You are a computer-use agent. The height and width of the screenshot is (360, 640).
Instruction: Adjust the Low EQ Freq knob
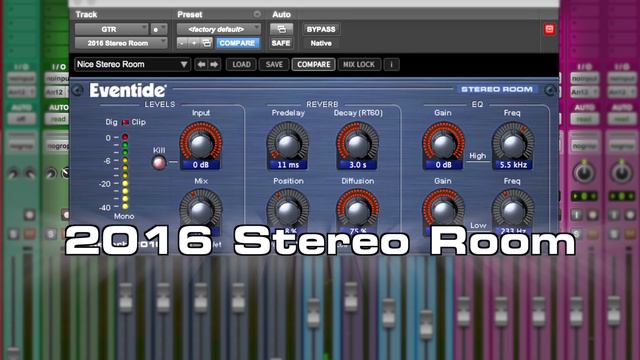tap(513, 210)
